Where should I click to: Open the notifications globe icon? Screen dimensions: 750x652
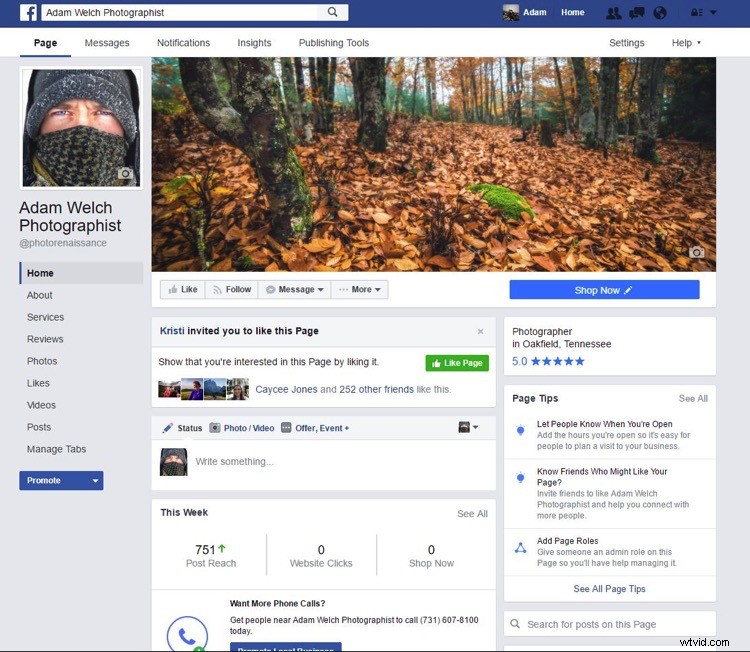(x=660, y=13)
